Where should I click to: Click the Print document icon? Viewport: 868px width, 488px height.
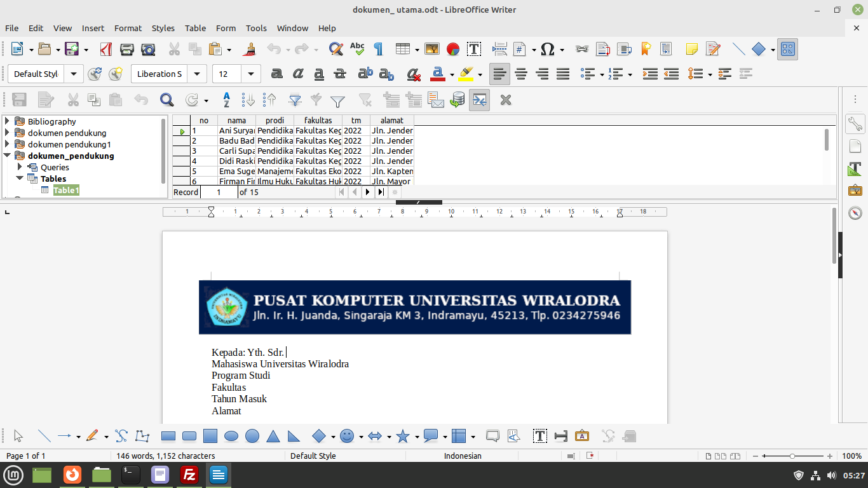click(x=127, y=49)
